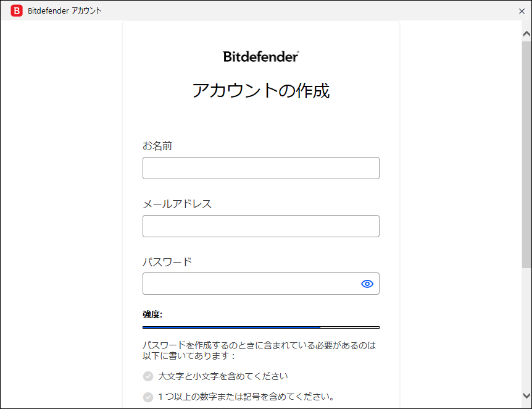Click the scrollbar down arrow
The image size is (532, 409).
[x=526, y=395]
